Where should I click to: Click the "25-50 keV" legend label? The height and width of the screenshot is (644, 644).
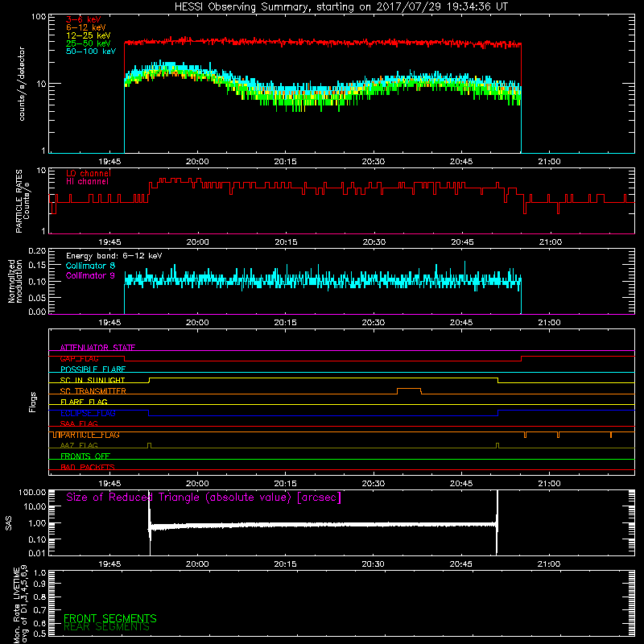point(89,43)
